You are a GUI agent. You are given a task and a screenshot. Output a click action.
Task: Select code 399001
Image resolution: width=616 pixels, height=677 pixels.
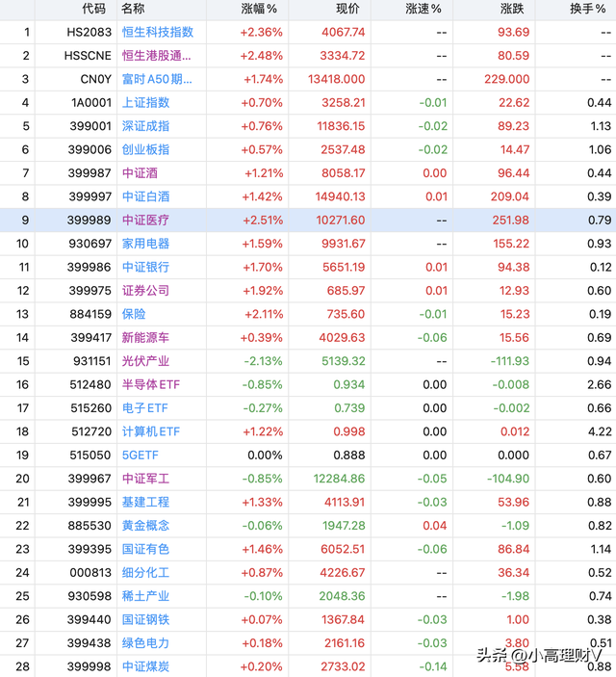click(90, 126)
